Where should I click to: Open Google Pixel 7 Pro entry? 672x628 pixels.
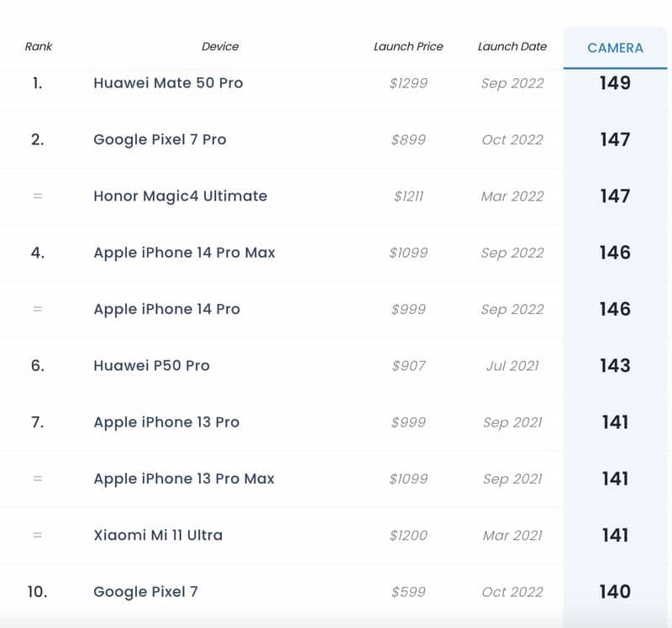pyautogui.click(x=160, y=139)
